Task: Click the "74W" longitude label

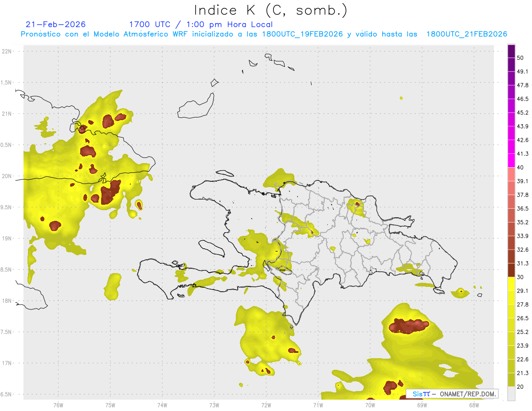Action: (162, 405)
